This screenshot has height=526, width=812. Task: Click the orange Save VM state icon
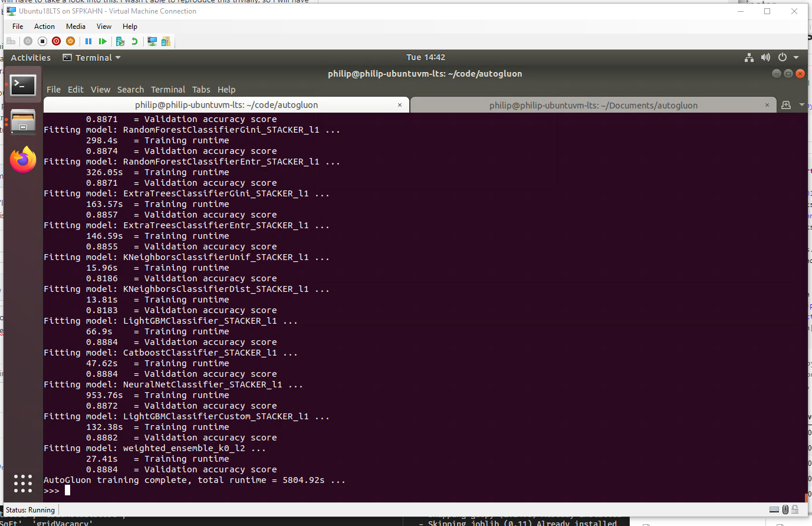[x=71, y=41]
